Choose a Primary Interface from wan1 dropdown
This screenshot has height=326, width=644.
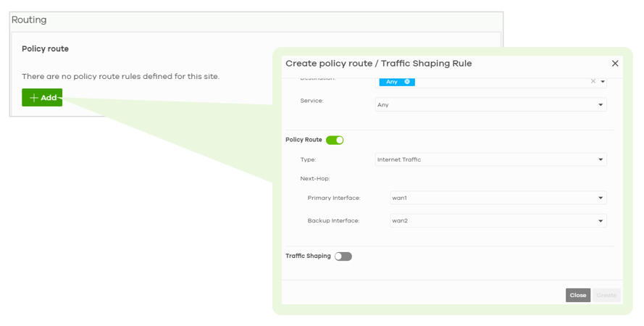498,198
